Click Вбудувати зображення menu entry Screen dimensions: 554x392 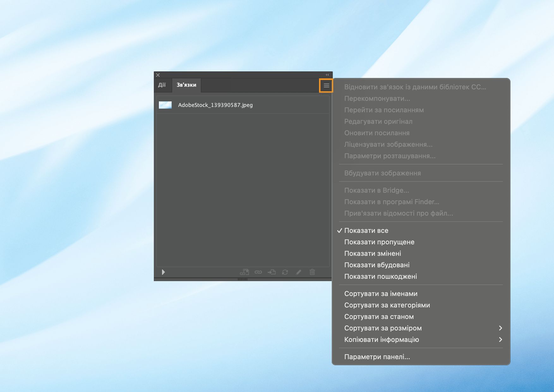point(421,173)
